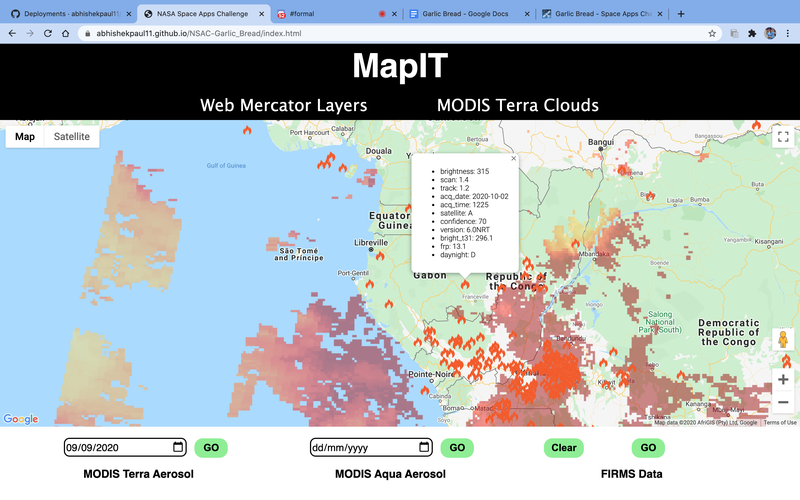
Task: Open the Chrome profile avatar
Action: (770, 34)
